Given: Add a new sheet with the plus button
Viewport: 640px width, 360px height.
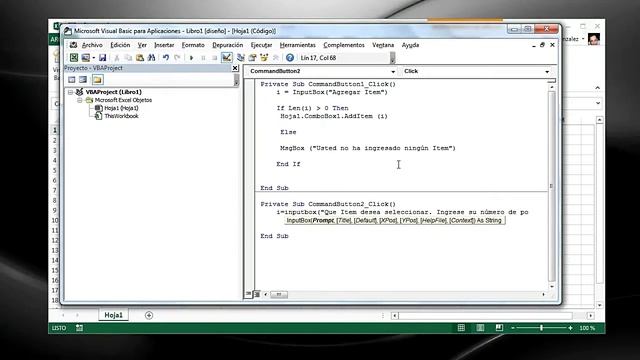Looking at the screenshot, I should (x=149, y=315).
